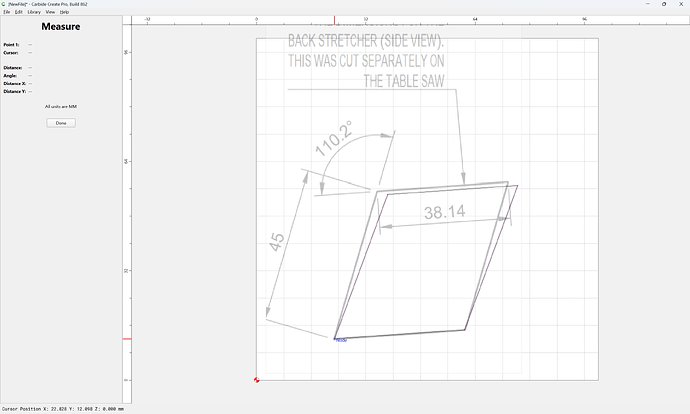Open the Library menu
Viewport: 690px width, 414px height.
point(34,12)
